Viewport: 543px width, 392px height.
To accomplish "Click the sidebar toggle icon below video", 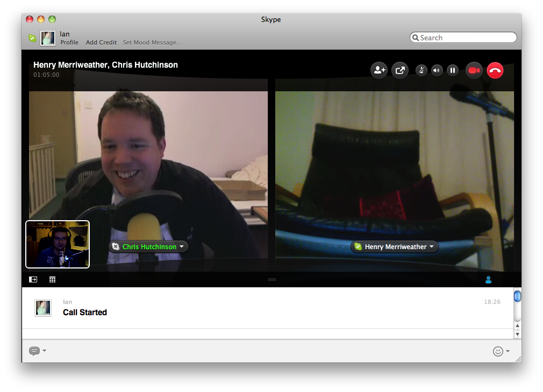I will (33, 279).
